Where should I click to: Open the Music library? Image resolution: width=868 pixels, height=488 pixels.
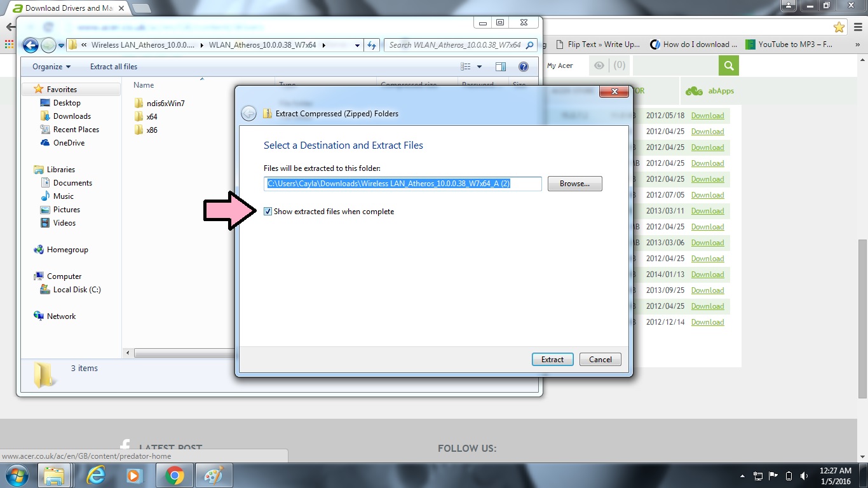point(63,196)
